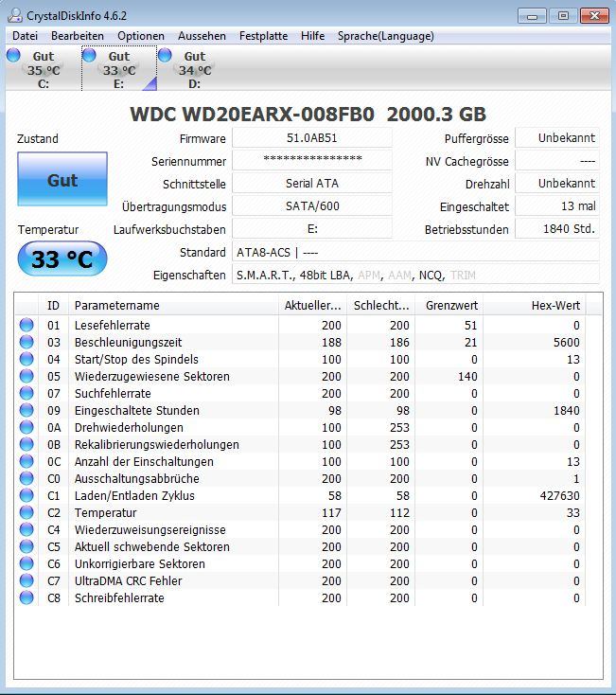The width and height of the screenshot is (616, 695).
Task: Select the Wiederzugewiesene Sektoren parameter name
Action: point(152,376)
